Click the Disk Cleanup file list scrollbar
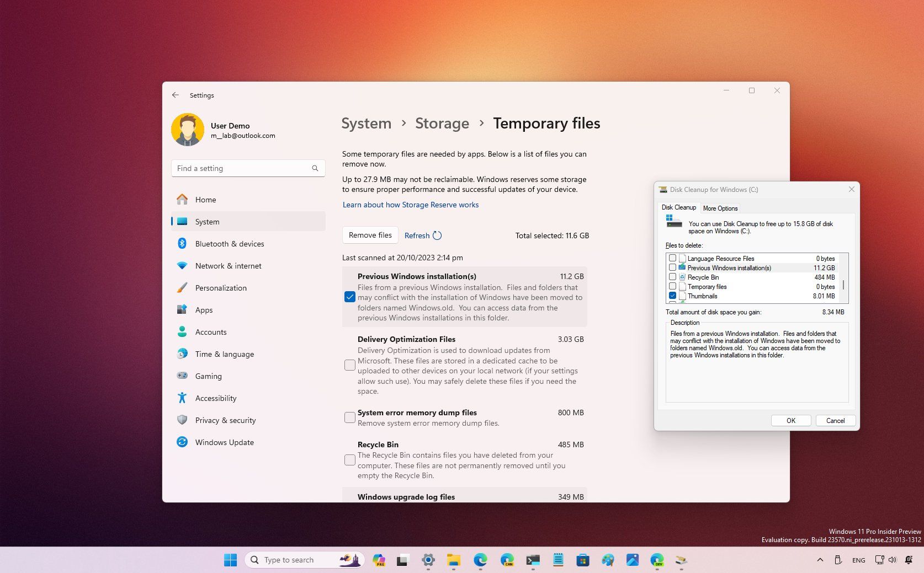Image resolution: width=924 pixels, height=573 pixels. click(x=843, y=285)
